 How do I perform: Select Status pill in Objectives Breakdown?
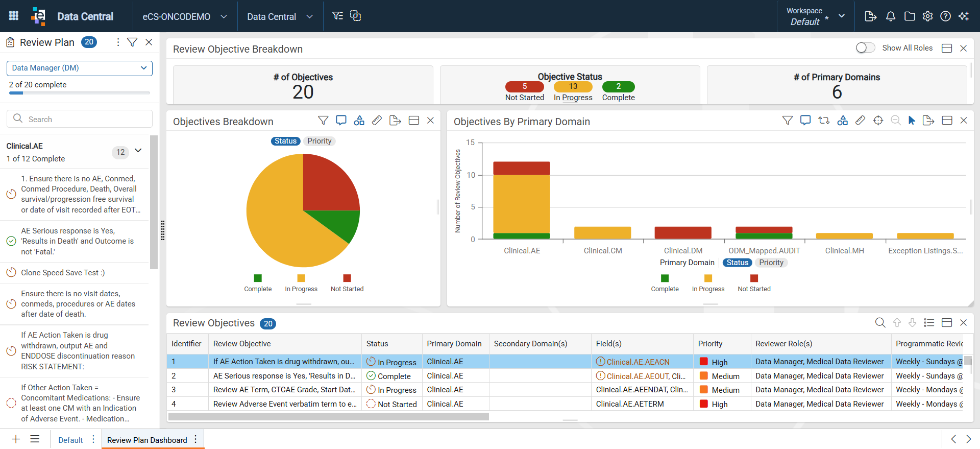(285, 141)
